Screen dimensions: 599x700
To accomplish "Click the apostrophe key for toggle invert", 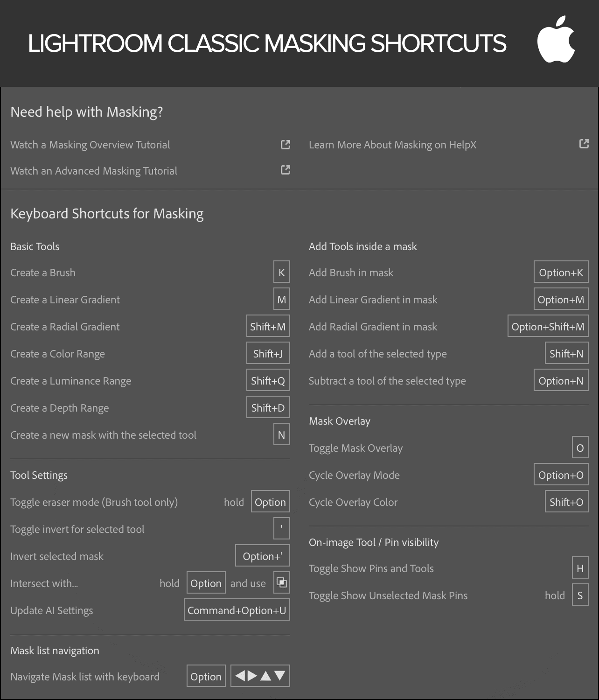I will click(x=282, y=528).
